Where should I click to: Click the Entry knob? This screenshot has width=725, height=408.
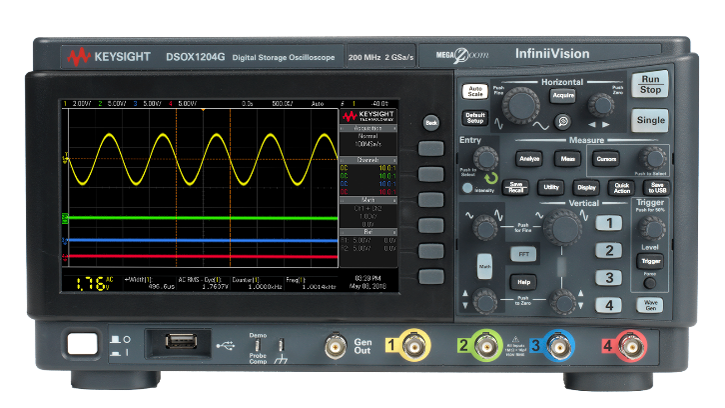[x=485, y=159]
